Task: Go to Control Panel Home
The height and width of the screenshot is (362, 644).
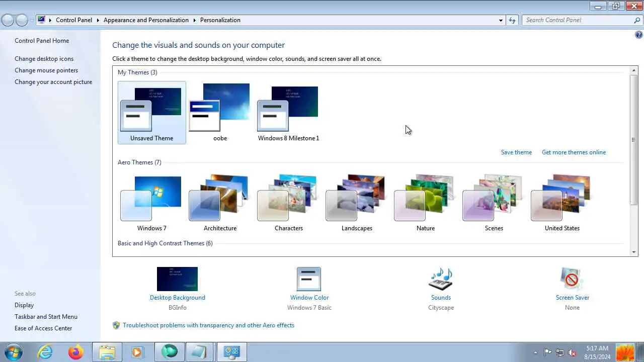Action: pyautogui.click(x=42, y=41)
